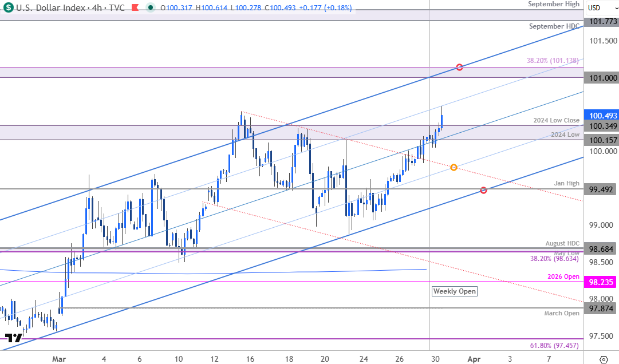Click the 101.000 price label
Viewport: 619px width, 364px height.
pos(601,78)
